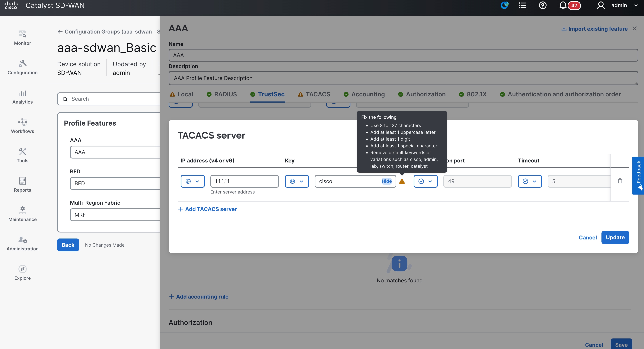This screenshot has height=349, width=644.
Task: Open the port default-value dropdown
Action: click(426, 181)
